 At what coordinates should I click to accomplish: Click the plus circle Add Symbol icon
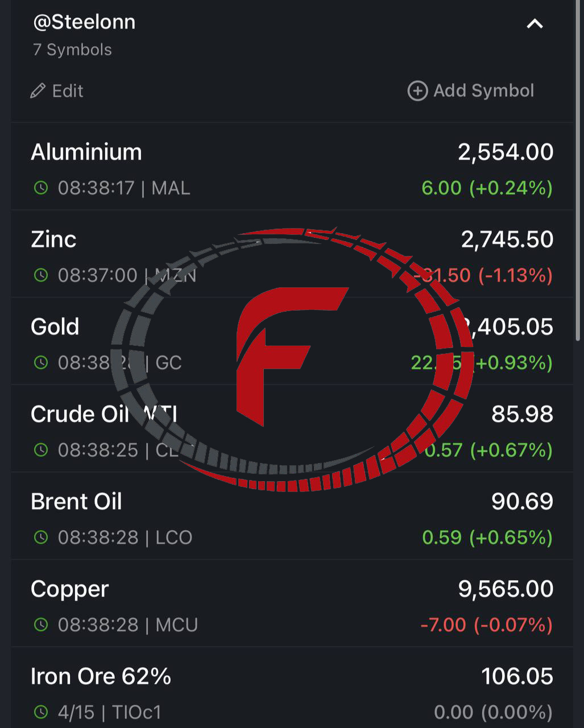pos(417,90)
